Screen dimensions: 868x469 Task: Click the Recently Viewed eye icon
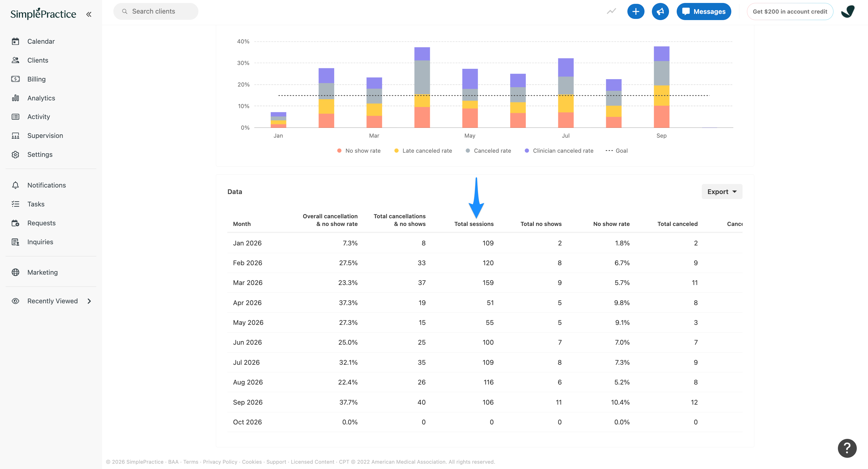[15, 301]
